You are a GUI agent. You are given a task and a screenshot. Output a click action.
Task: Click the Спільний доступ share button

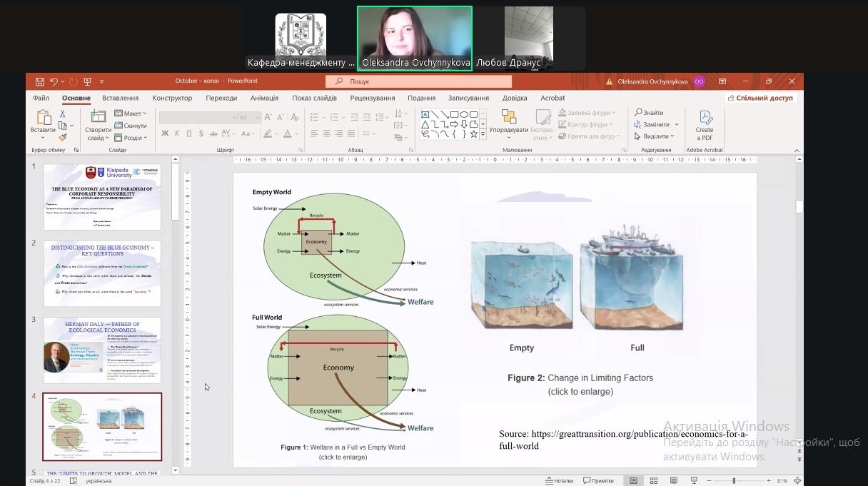pos(760,98)
